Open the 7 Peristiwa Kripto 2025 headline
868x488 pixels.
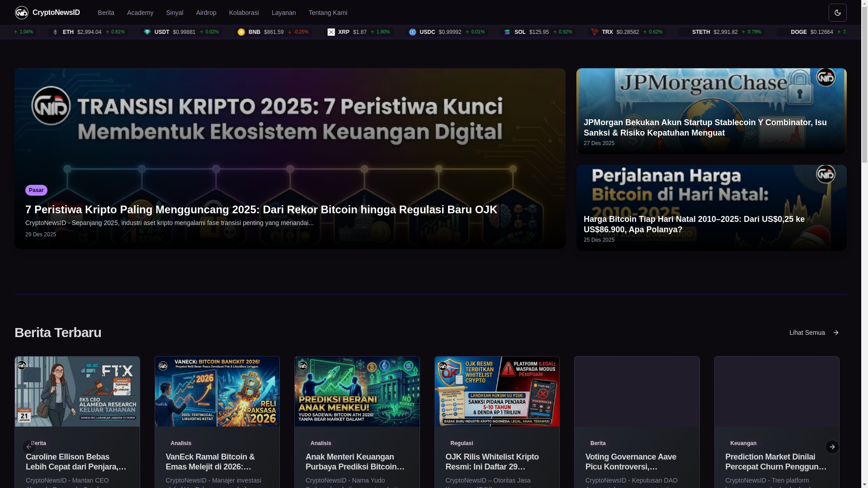[x=261, y=210]
